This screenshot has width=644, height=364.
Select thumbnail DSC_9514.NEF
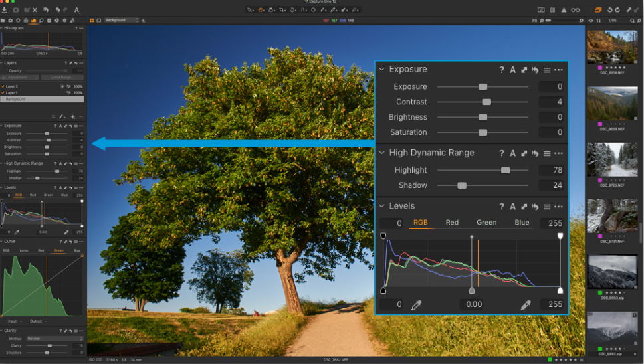point(612,46)
